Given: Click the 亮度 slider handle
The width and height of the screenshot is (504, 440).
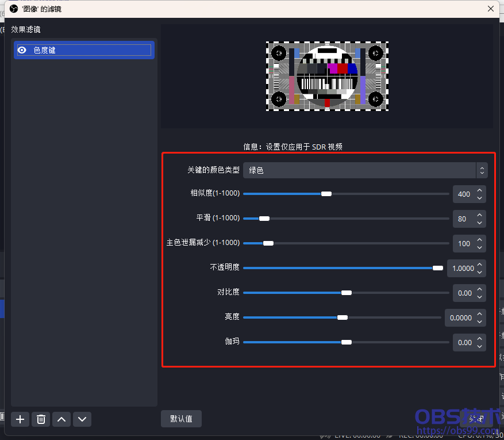Looking at the screenshot, I should click(343, 317).
